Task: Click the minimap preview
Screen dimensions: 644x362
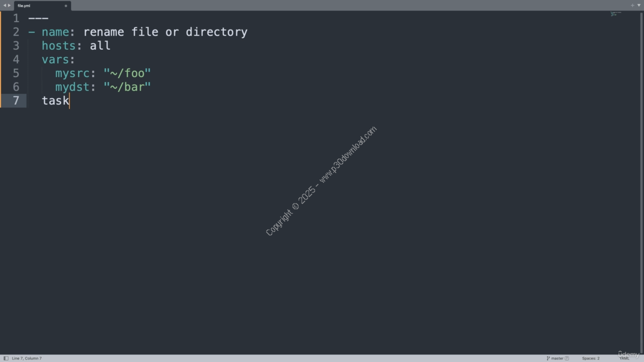Action: pyautogui.click(x=616, y=14)
